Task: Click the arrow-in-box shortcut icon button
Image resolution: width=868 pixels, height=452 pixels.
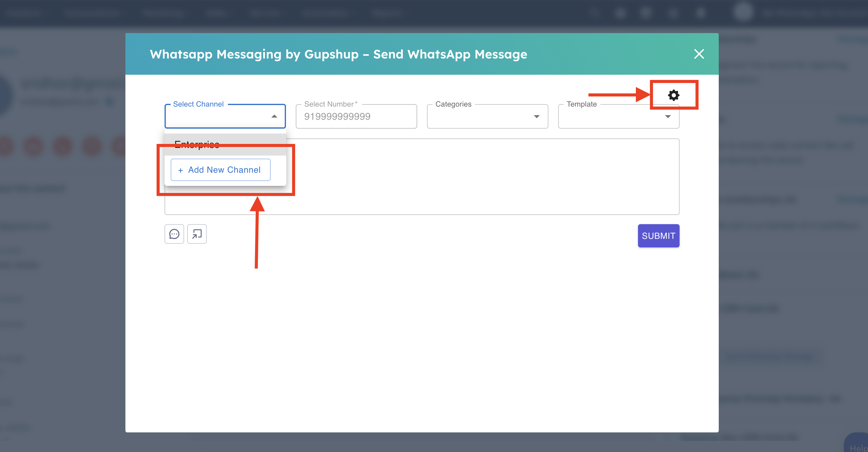Action: [x=197, y=234]
